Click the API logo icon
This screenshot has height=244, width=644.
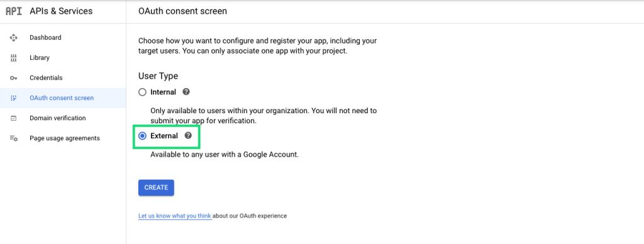[14, 11]
